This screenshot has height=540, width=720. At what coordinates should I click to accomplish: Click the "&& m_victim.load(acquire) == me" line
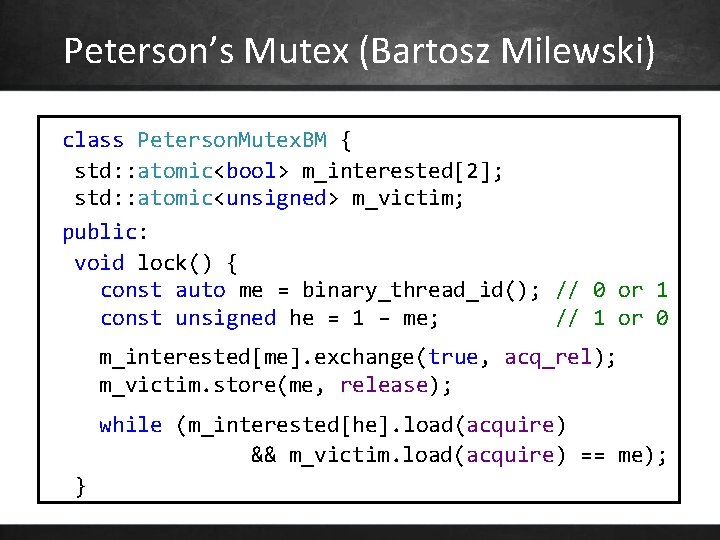458,455
